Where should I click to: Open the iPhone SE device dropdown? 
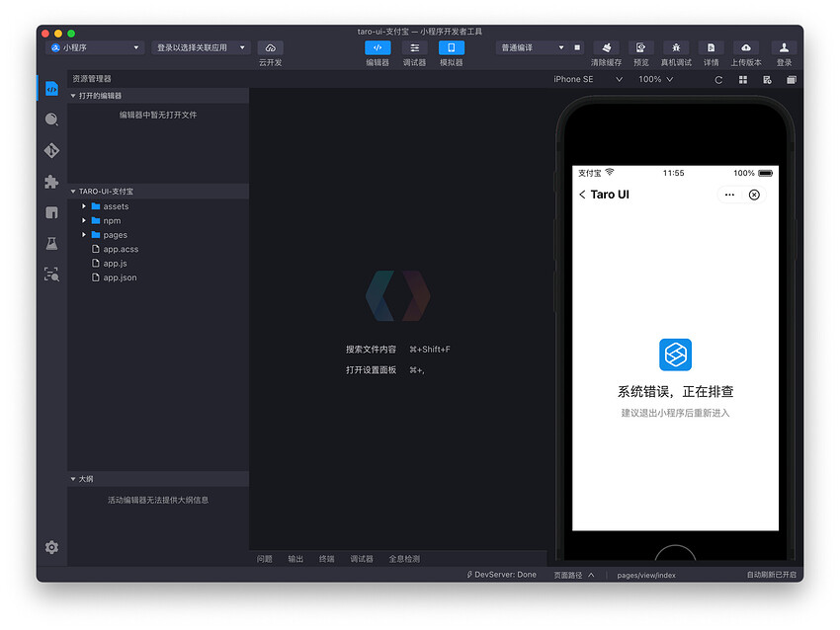588,79
